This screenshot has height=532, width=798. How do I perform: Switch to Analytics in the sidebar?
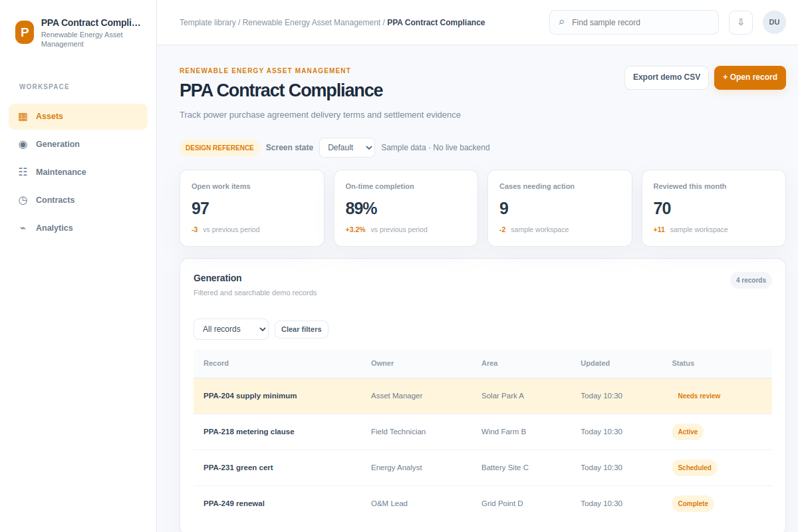(x=78, y=228)
